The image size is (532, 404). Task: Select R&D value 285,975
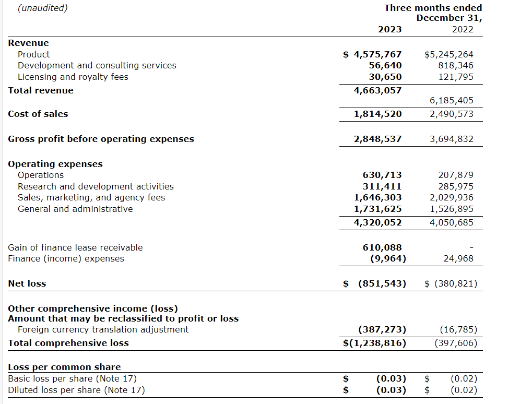tap(456, 186)
